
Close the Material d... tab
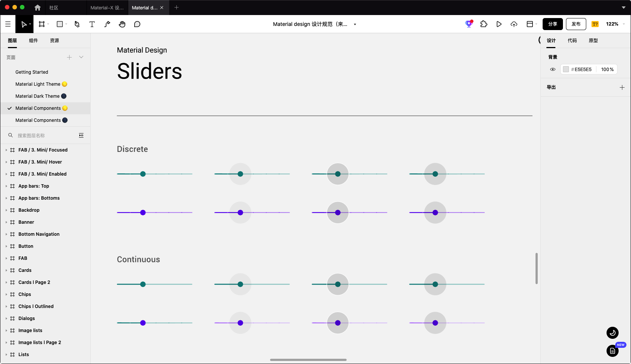point(162,8)
